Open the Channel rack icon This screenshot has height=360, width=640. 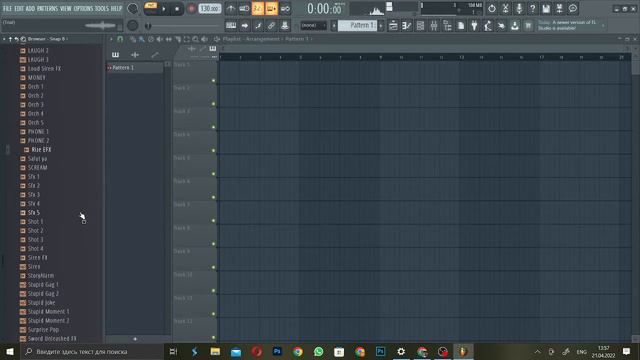(420, 26)
